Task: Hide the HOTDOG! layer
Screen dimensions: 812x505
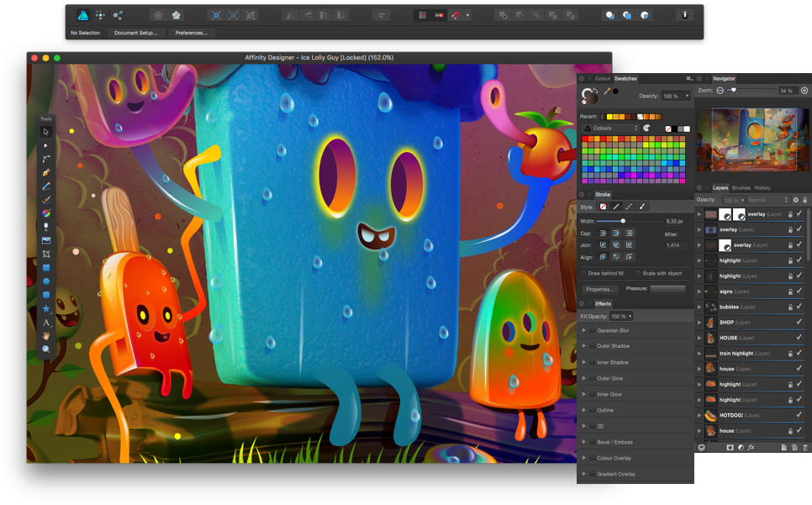Action: 799,415
